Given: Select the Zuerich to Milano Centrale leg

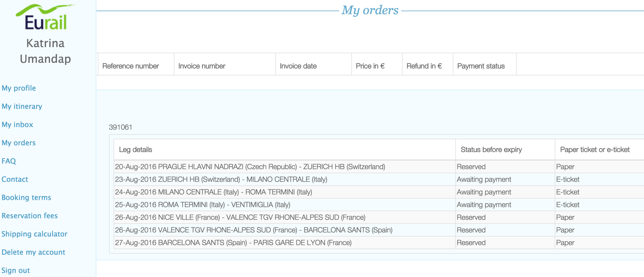Looking at the screenshot, I should tap(221, 179).
